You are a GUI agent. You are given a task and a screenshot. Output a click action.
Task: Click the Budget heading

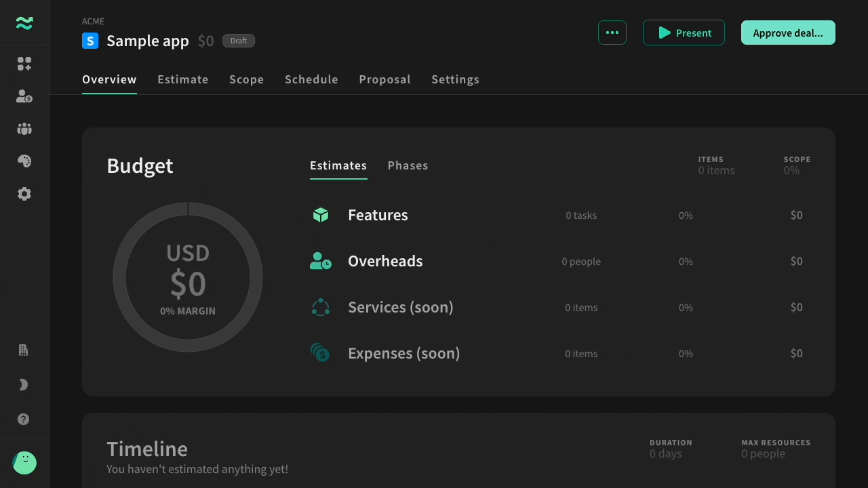pyautogui.click(x=140, y=165)
